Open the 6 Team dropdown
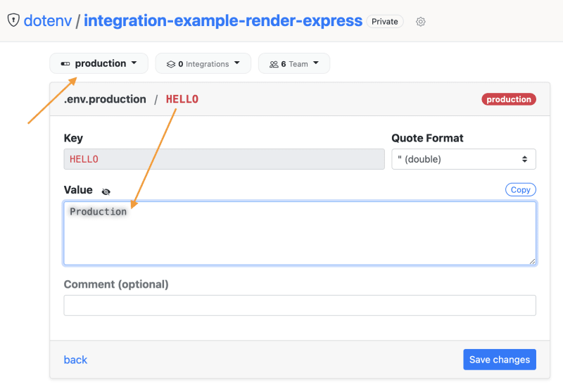 pyautogui.click(x=294, y=63)
